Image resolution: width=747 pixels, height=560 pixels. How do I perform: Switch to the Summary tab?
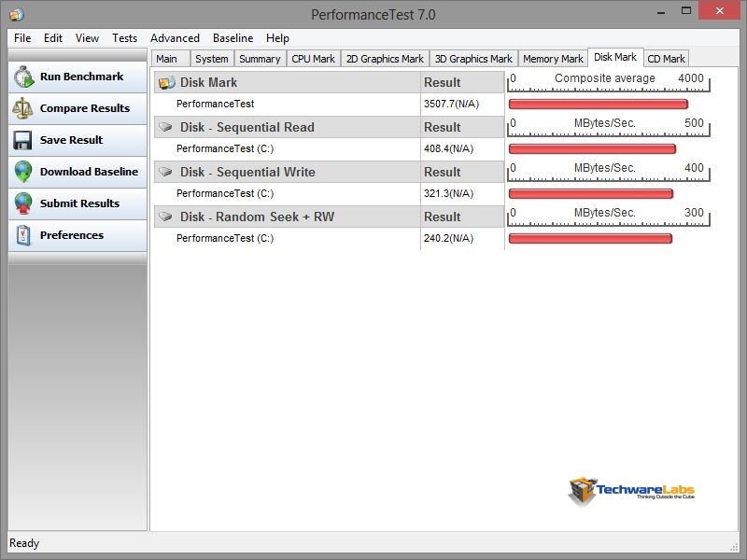point(261,59)
